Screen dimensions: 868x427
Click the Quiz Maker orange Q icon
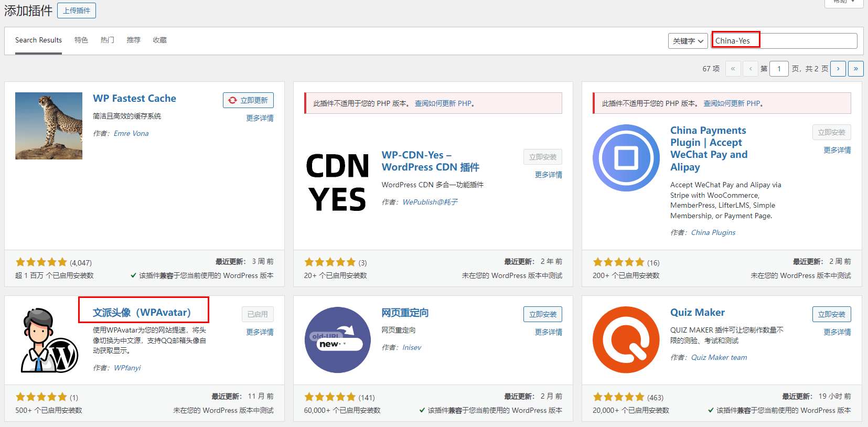[626, 340]
